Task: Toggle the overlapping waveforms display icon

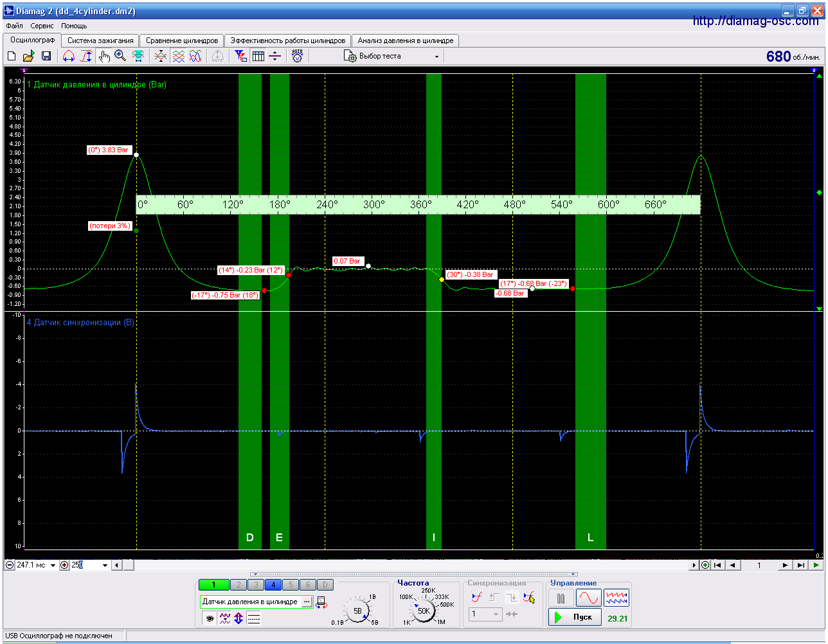Action: click(195, 57)
